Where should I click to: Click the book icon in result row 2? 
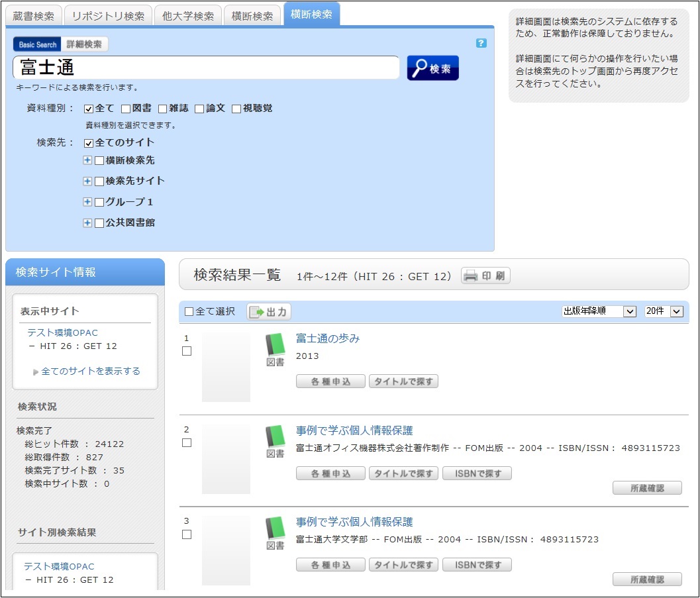[x=275, y=436]
